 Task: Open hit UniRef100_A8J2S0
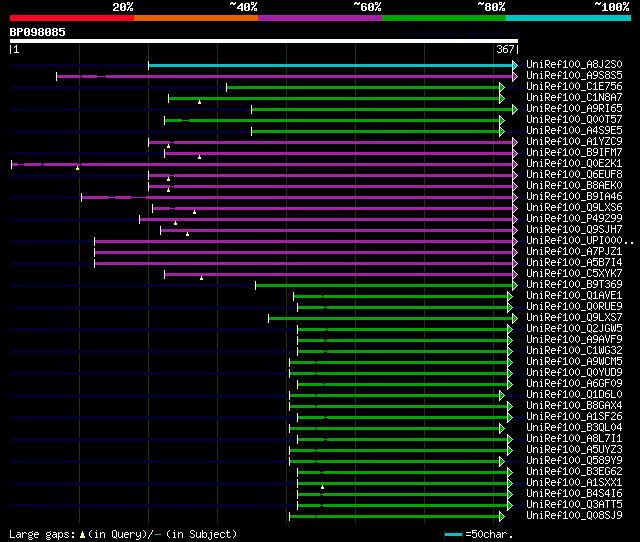coord(574,64)
